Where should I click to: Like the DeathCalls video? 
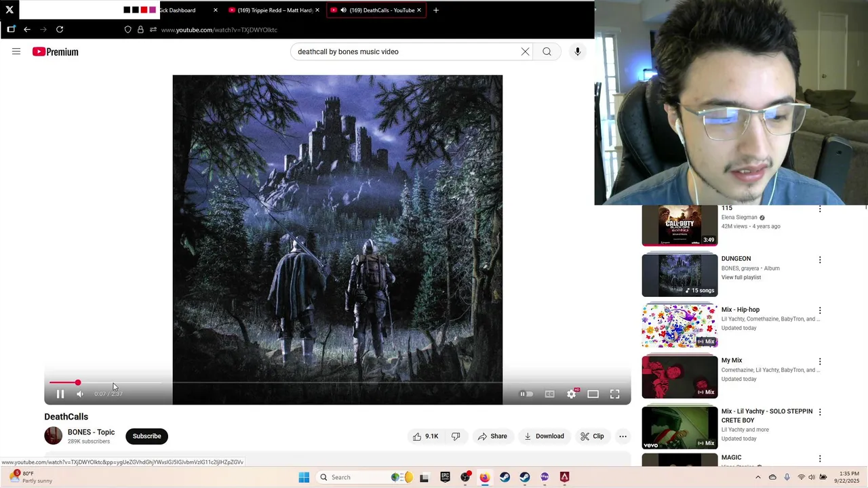click(x=425, y=436)
